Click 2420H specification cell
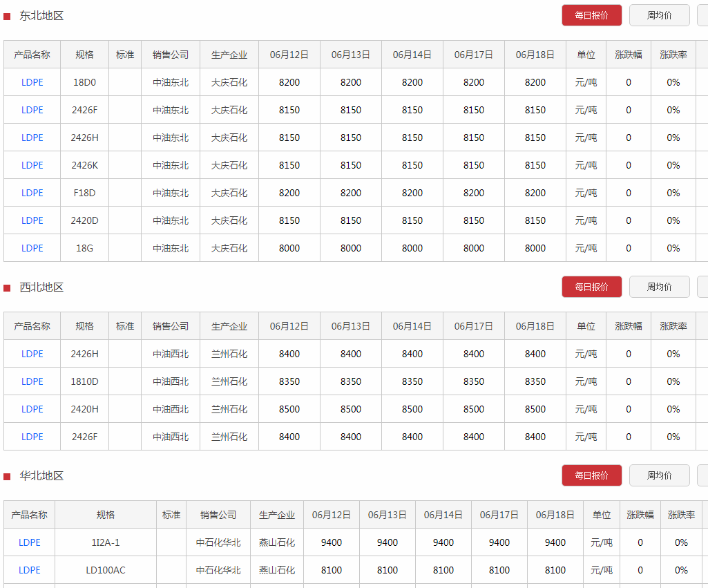Viewport: 708px width, 588px height. coord(84,409)
